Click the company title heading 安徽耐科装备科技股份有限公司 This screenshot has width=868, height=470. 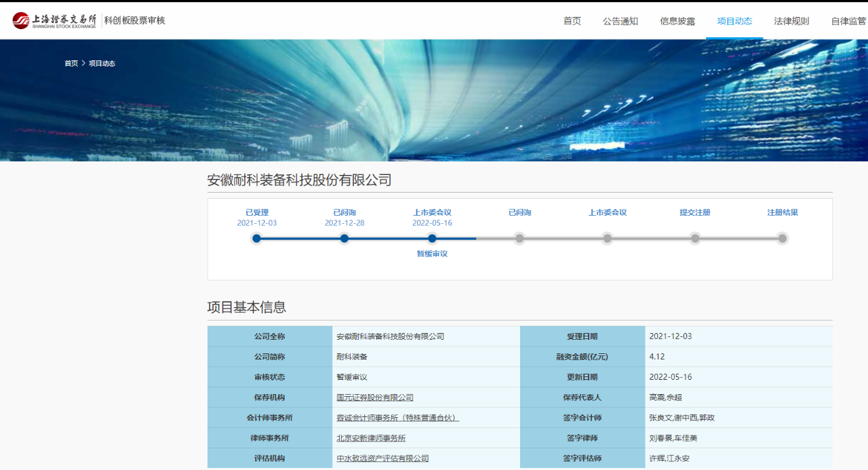click(299, 180)
